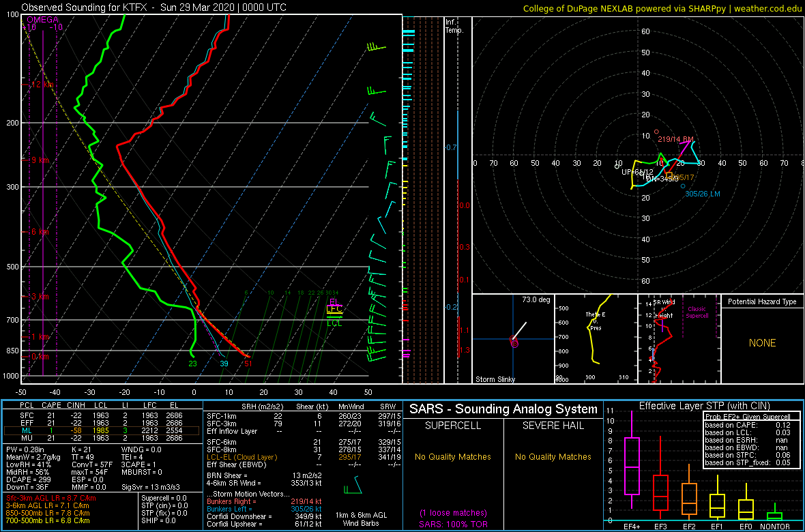
Task: Click the 1km & 6km AGL wind barb icon
Action: (x=354, y=486)
